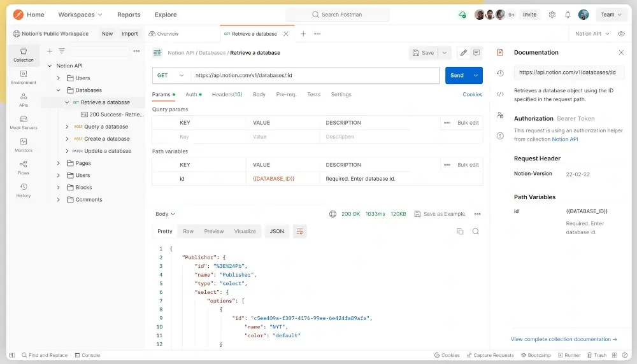Open the APIs sidebar section
Viewport: 637px width, 364px height.
(x=24, y=100)
